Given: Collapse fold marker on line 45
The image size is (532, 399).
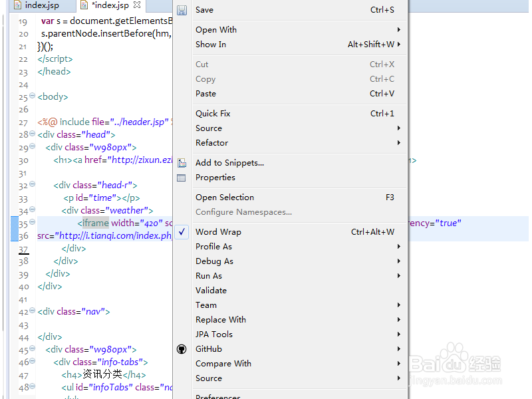Looking at the screenshot, I should click(32, 348).
